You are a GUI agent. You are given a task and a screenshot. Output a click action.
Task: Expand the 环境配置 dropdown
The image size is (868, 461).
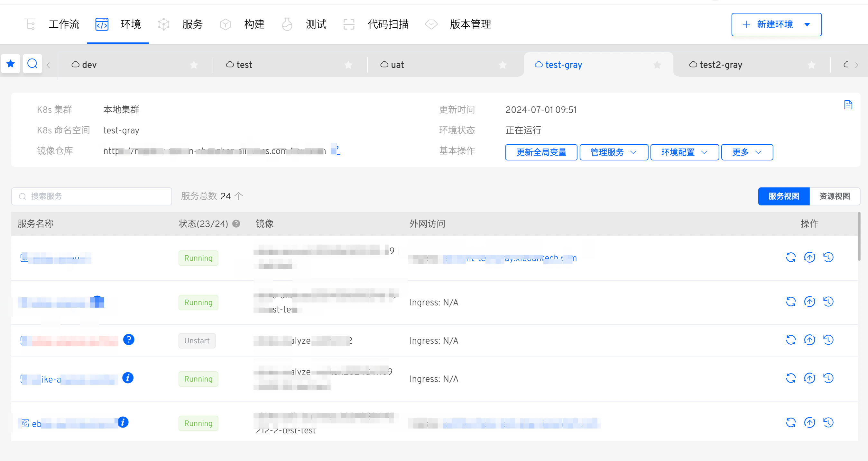click(684, 152)
